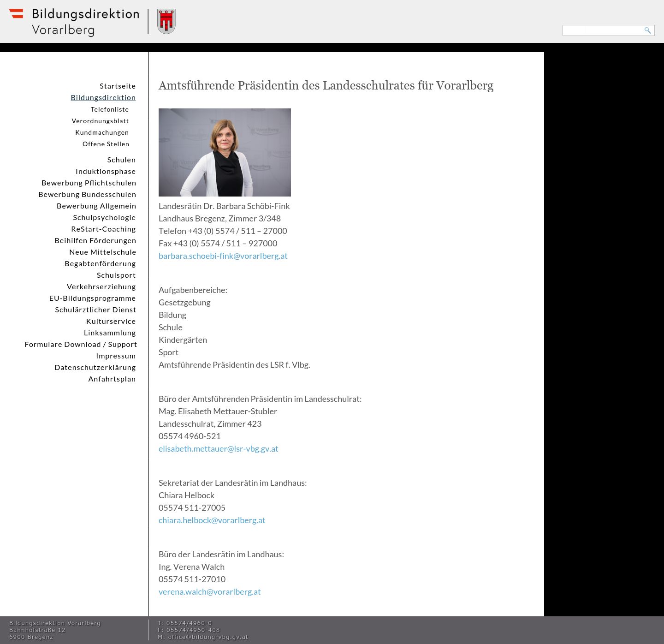Click the 'Kindergärten' task area text

(183, 340)
